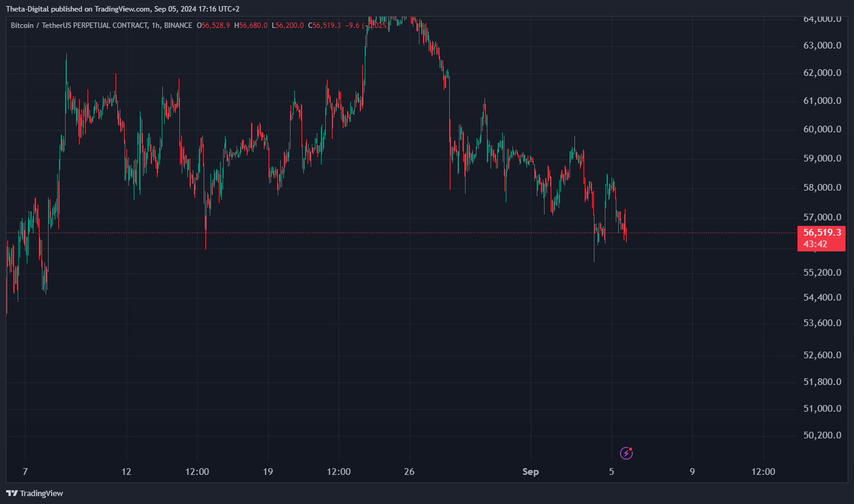Click the 60,000.0 price axis label
The height and width of the screenshot is (504, 854).
pyautogui.click(x=822, y=129)
